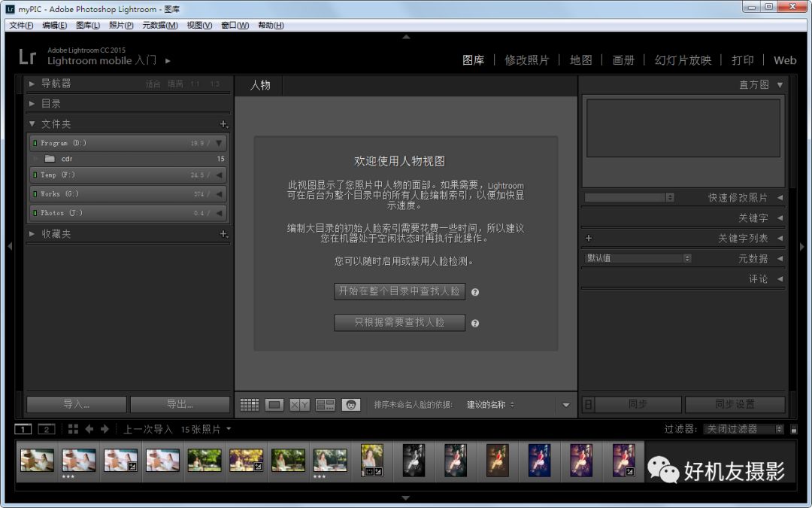Open Survey view from the toolbar
812x508 pixels.
(325, 404)
